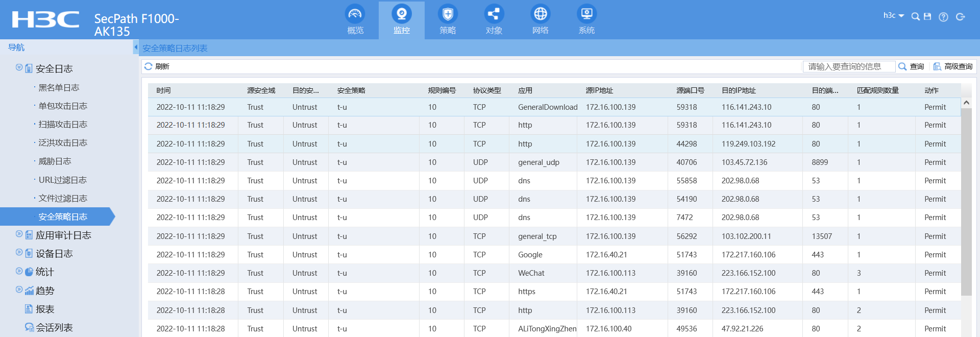This screenshot has width=980, height=337.
Task: Click destination IP 119.249.103.192
Action: pyautogui.click(x=748, y=144)
